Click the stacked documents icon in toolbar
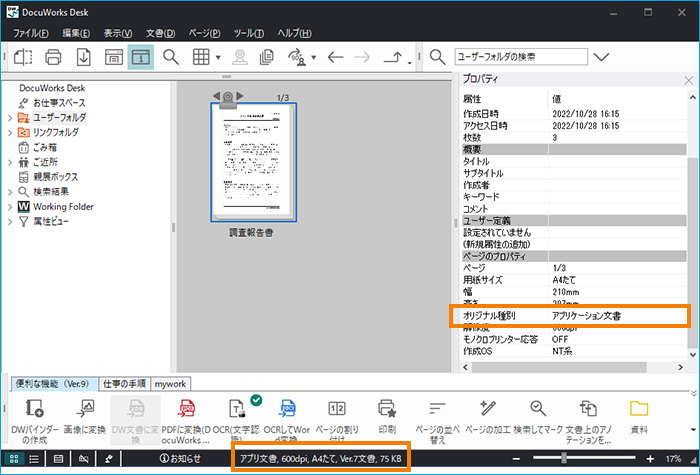The image size is (700, 475). [x=267, y=57]
